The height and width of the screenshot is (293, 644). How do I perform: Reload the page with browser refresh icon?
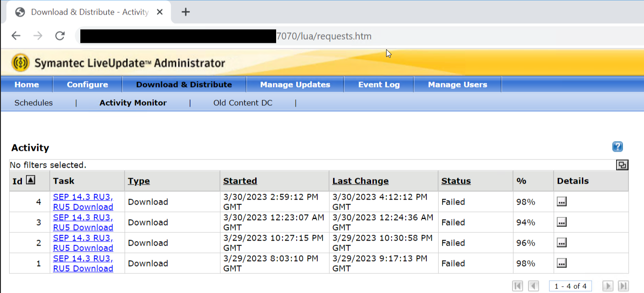tap(60, 36)
